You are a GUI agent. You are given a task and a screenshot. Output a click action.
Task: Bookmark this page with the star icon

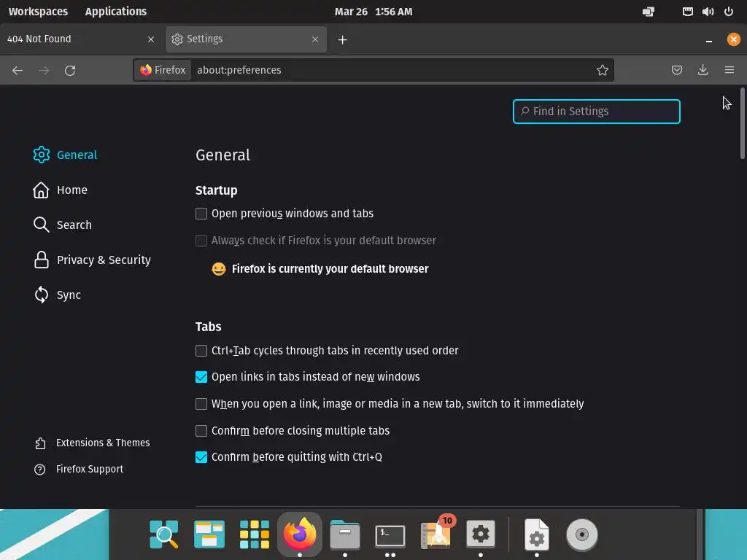(x=602, y=70)
